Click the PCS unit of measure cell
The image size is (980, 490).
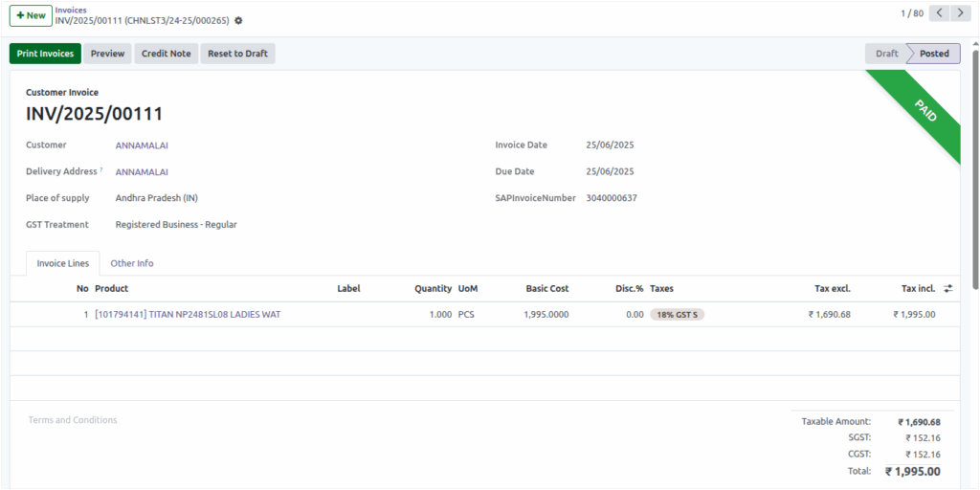pyautogui.click(x=466, y=314)
